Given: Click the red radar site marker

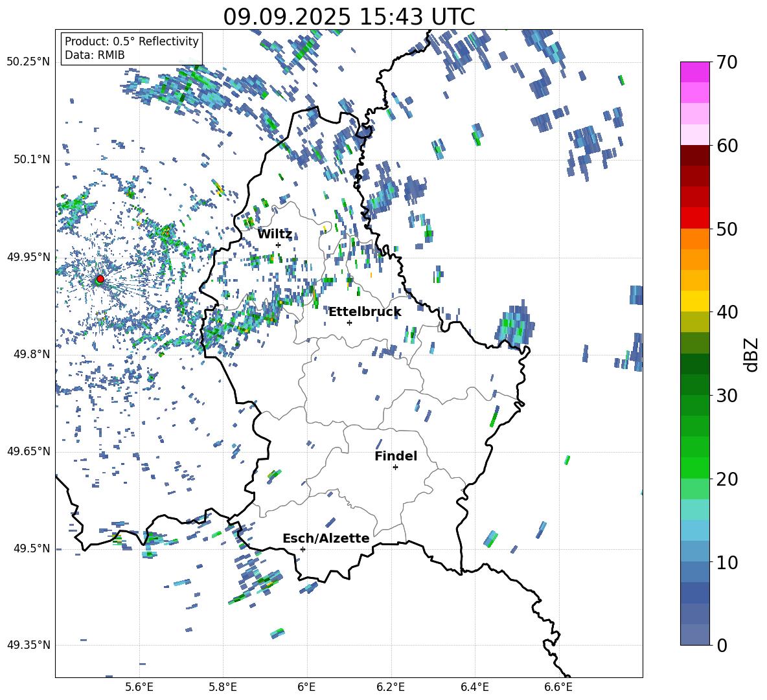Looking at the screenshot, I should 100,279.
